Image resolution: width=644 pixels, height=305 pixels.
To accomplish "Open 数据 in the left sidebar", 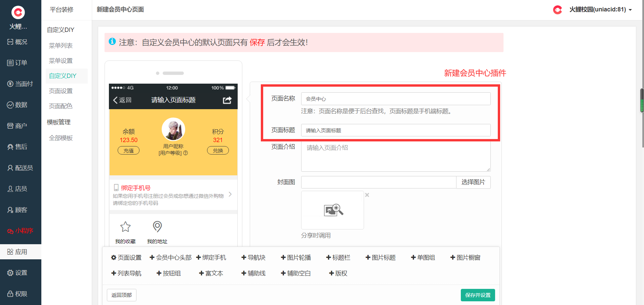I will [17, 105].
